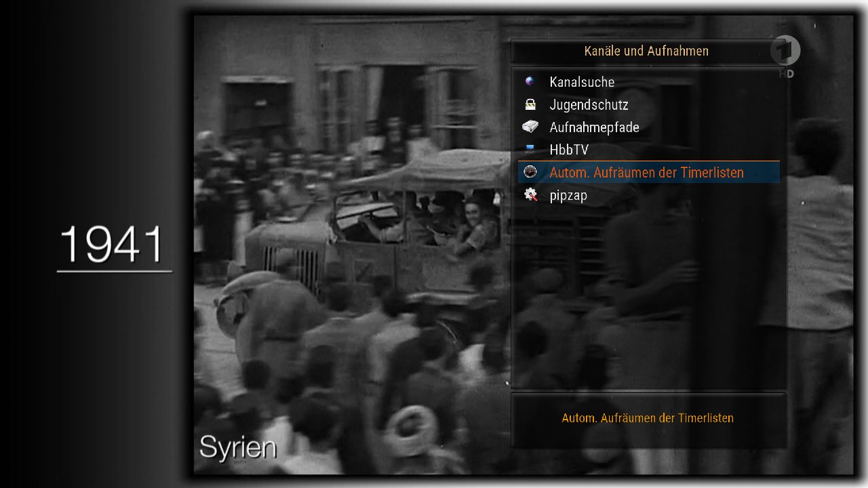Click the Jugendschutz padlock icon
The width and height of the screenshot is (868, 488).
click(x=530, y=104)
